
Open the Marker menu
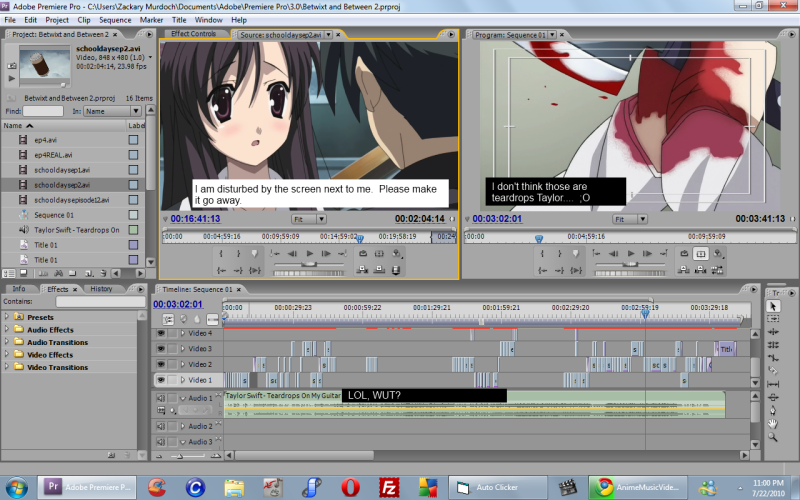(151, 20)
